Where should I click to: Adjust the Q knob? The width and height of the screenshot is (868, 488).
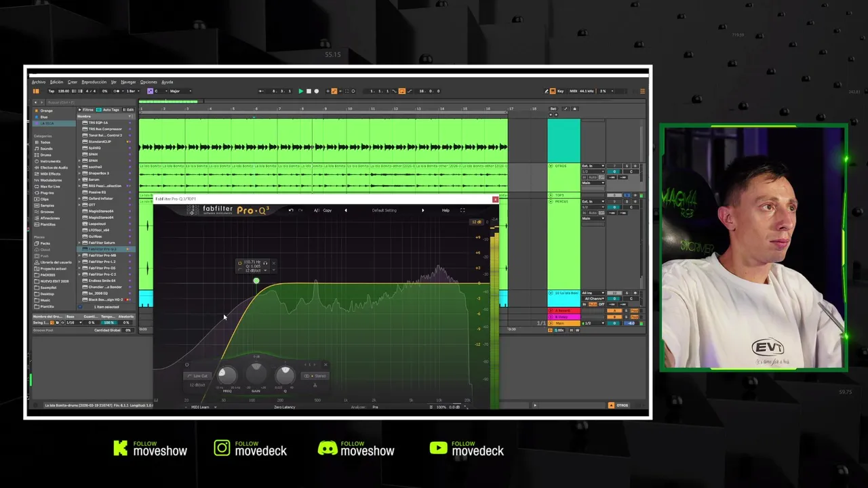pos(285,374)
